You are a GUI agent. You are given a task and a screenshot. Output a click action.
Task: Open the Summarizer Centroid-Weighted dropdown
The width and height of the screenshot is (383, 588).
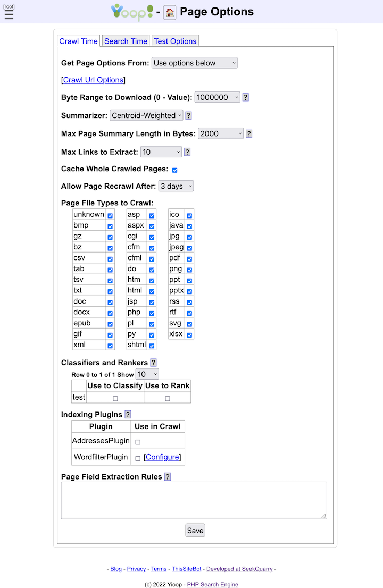(146, 115)
